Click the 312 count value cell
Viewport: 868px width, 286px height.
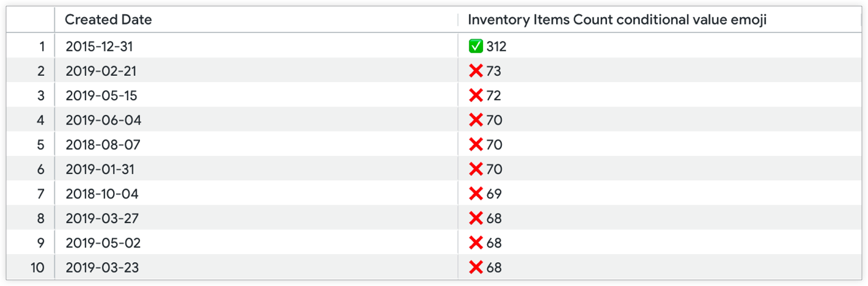coord(496,46)
